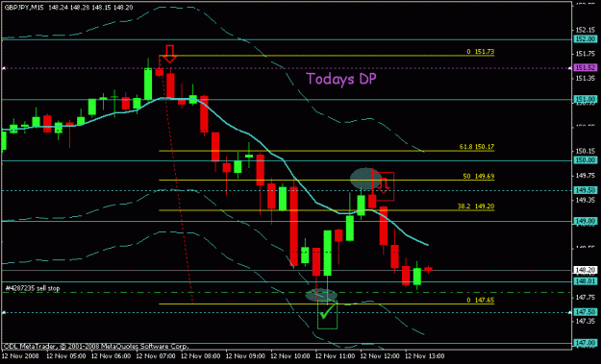Select the red down arrow at 151.73 high

click(x=170, y=54)
